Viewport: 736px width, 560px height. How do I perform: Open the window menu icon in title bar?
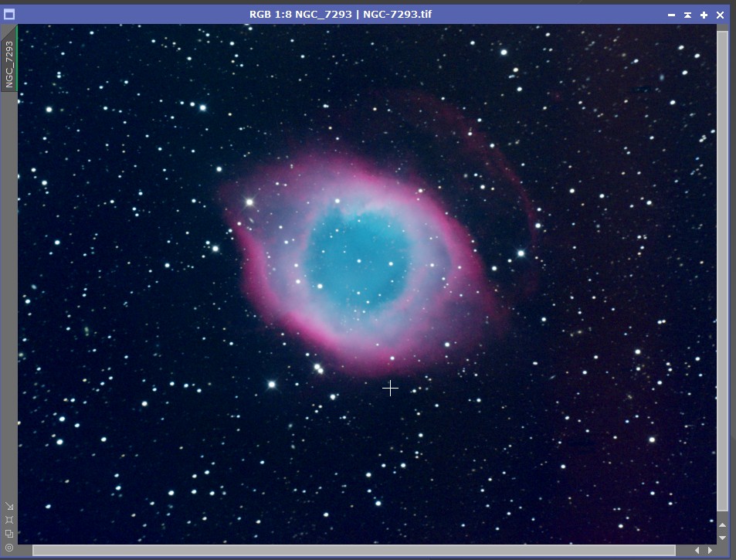[9, 15]
